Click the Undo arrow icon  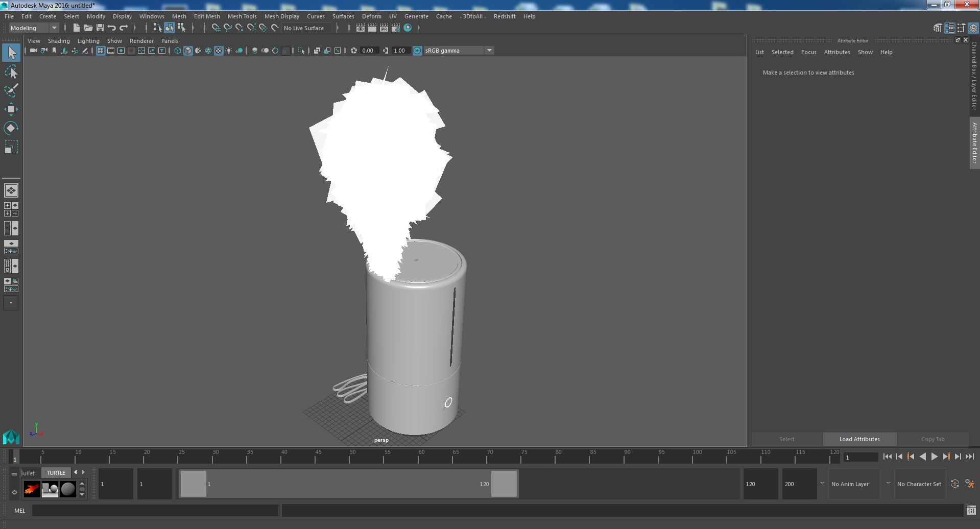(112, 28)
